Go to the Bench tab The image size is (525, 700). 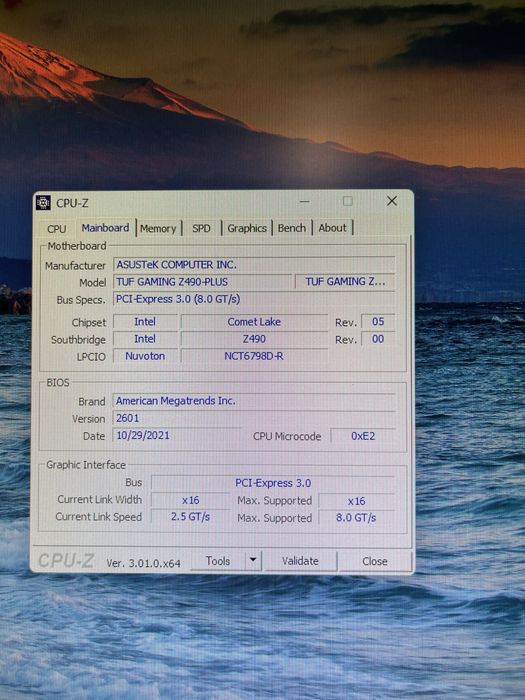[x=292, y=228]
